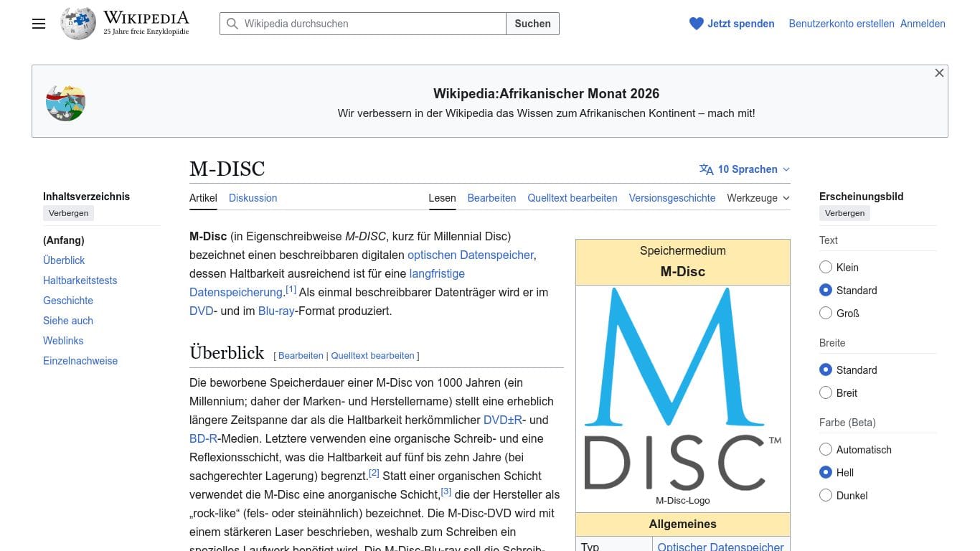Edit Überblick section source (Quelltext bearbeiten)
The image size is (980, 551).
[372, 356]
